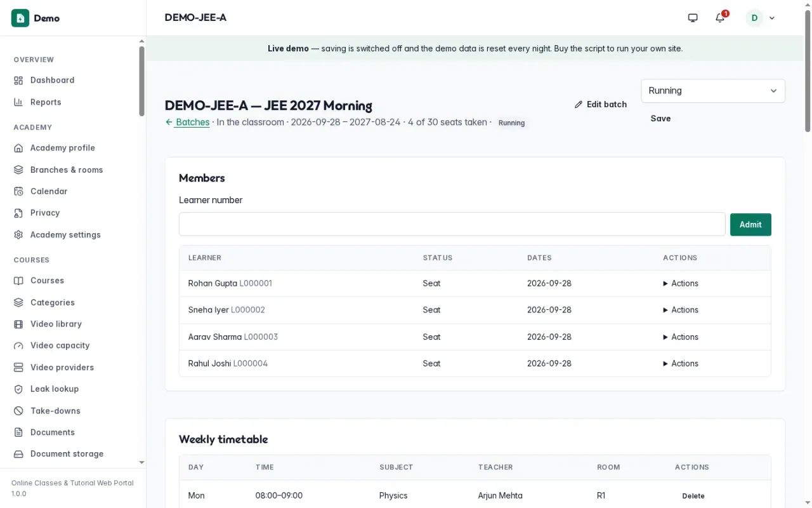812x508 pixels.
Task: Click the Running status badge beside seats taken
Action: tap(511, 123)
